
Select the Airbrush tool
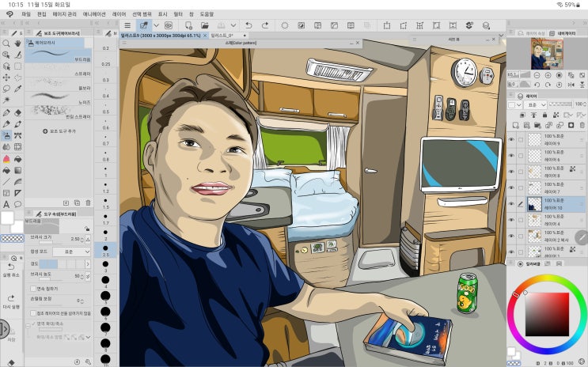(x=6, y=135)
